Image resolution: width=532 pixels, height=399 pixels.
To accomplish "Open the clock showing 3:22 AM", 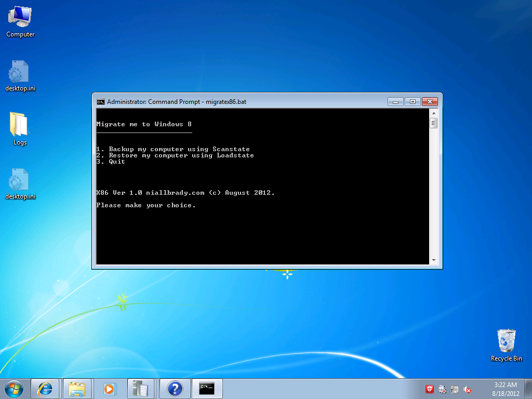I will (506, 389).
